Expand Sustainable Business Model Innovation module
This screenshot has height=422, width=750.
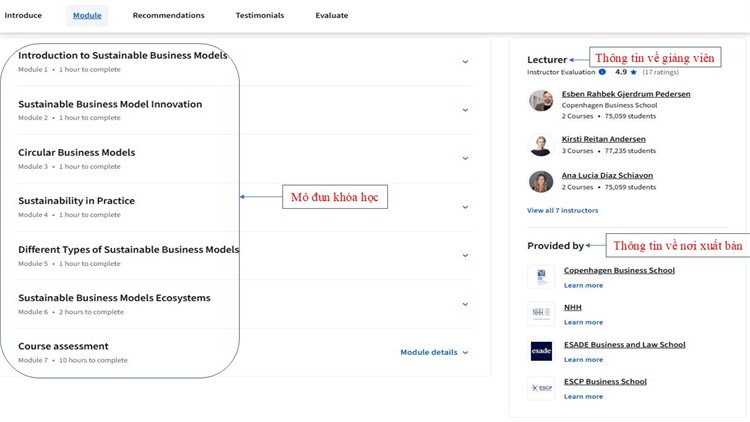[465, 110]
